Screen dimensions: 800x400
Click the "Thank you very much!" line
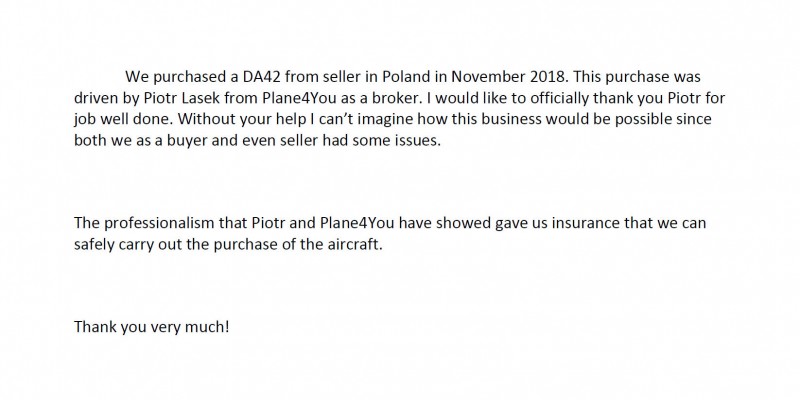coord(152,327)
